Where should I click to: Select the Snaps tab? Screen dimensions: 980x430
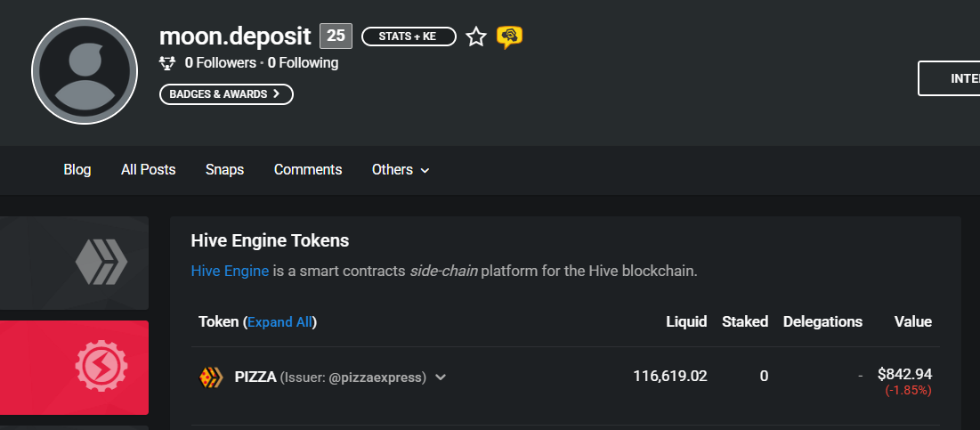click(224, 169)
